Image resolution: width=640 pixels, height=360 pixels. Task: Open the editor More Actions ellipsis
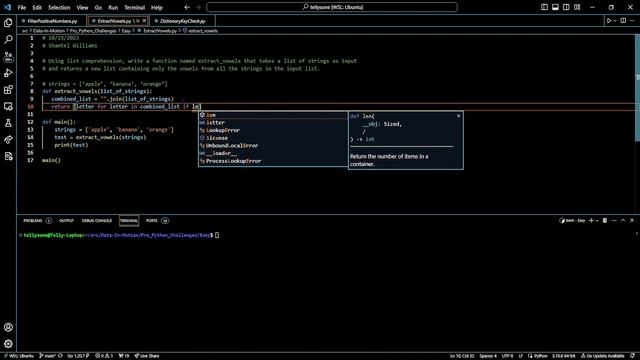tap(633, 20)
